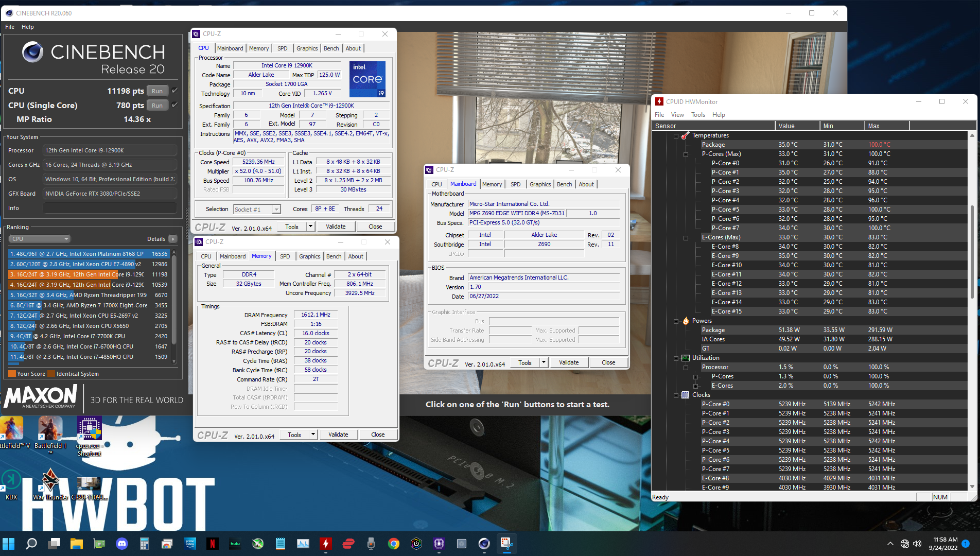The width and height of the screenshot is (980, 556).
Task: Open Calculator from the taskbar
Action: (x=145, y=544)
